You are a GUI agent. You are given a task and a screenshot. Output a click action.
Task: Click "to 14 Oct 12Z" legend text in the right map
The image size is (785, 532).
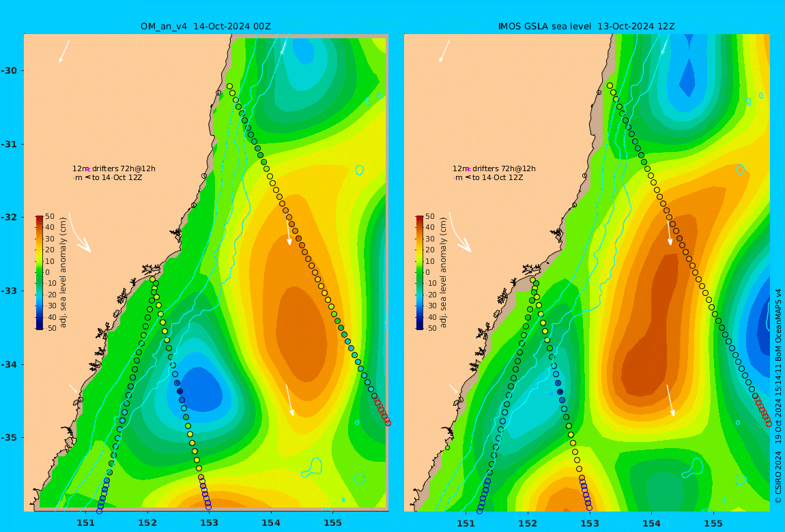498,177
